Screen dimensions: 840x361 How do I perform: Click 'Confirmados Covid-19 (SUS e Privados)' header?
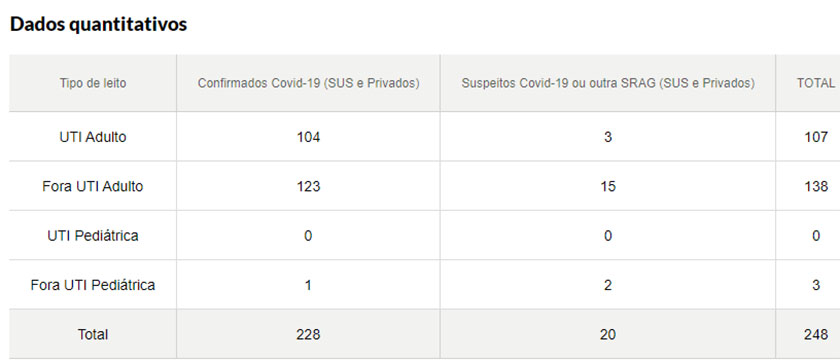point(309,84)
